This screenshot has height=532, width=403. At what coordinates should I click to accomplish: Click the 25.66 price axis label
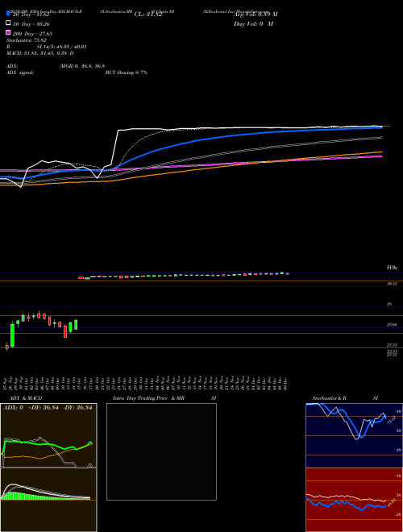coord(392,325)
